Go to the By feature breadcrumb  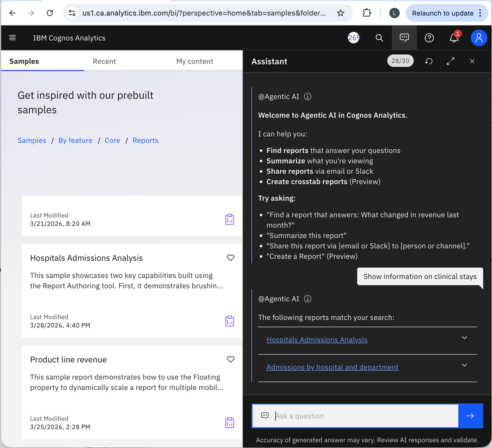click(x=75, y=140)
